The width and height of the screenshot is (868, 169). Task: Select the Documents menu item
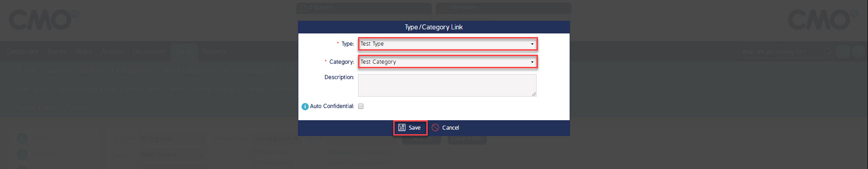[149, 52]
